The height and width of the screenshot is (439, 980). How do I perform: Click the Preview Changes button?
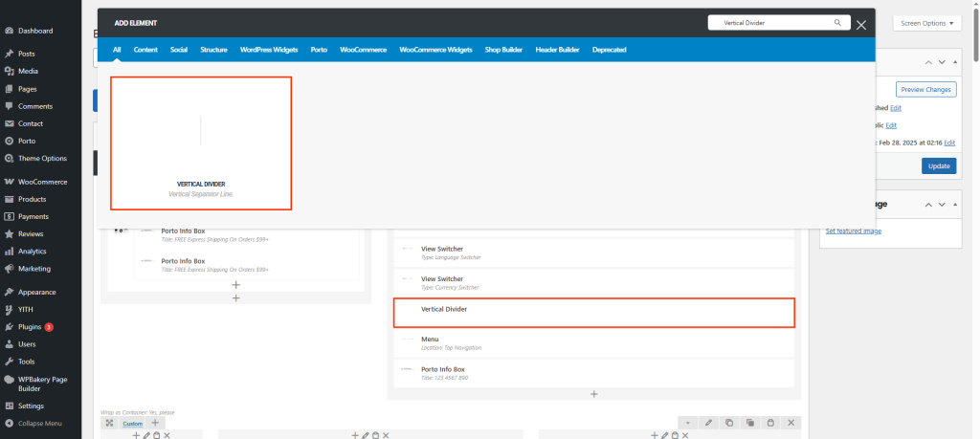click(925, 89)
